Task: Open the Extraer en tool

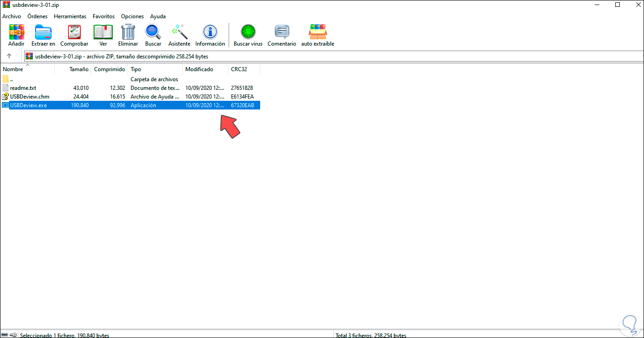Action: [x=43, y=35]
